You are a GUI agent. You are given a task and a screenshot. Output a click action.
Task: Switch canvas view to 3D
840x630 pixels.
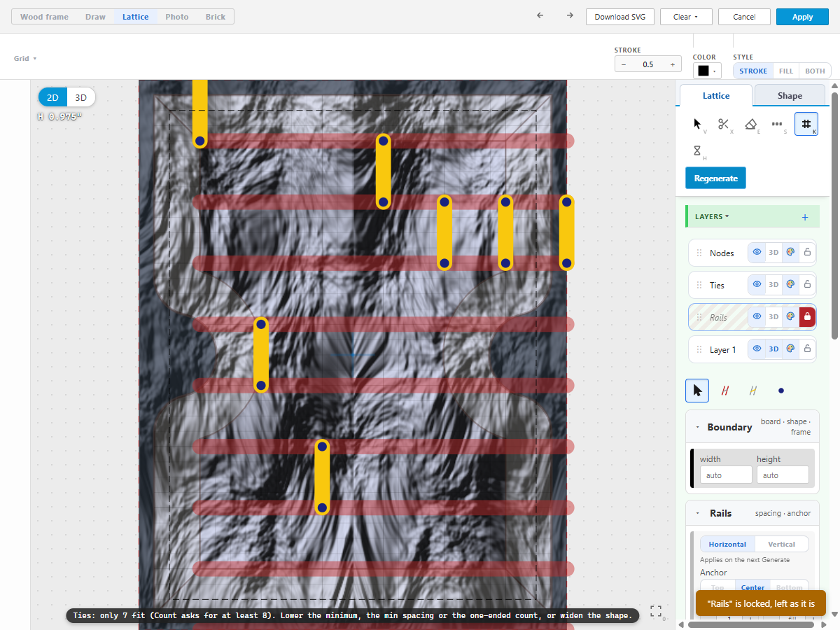pos(81,97)
